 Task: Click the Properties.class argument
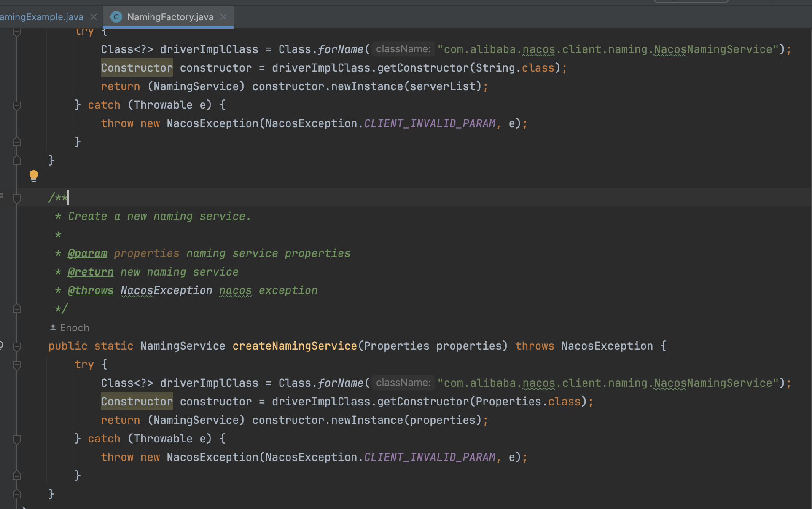point(528,402)
